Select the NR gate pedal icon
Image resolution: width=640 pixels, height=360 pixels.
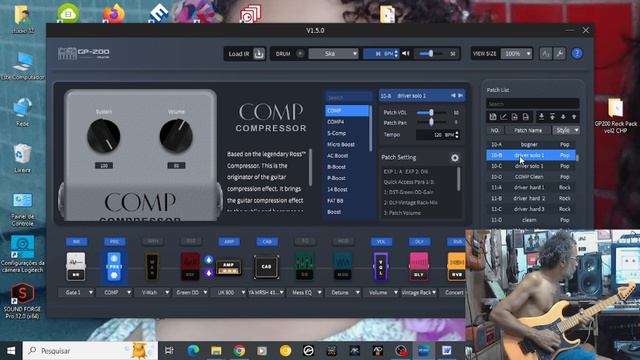pos(76,267)
